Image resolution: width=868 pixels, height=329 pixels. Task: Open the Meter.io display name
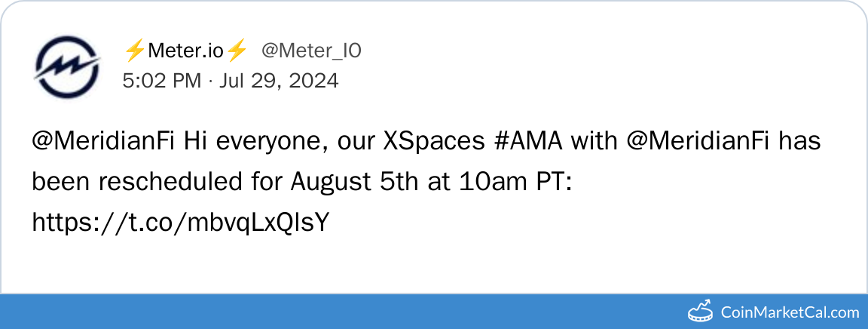point(185,51)
